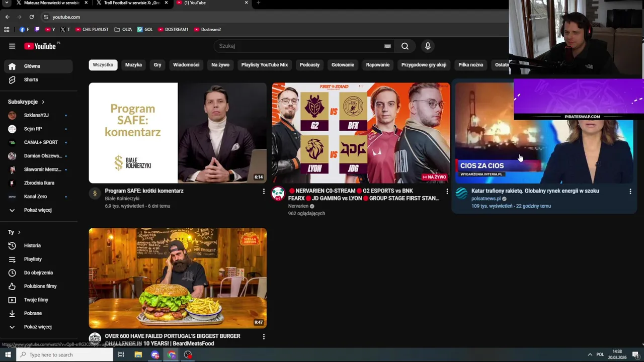Select the Przygodowe gry akcji chip

coord(424,65)
